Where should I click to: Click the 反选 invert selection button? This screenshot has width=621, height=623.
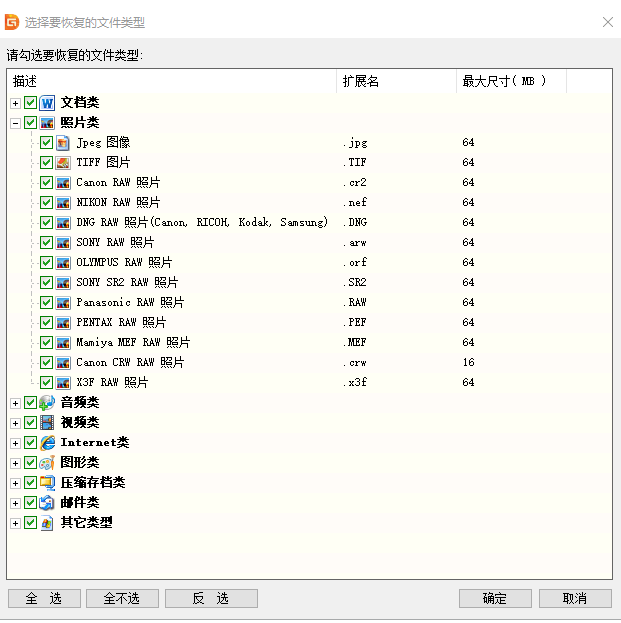pos(211,598)
